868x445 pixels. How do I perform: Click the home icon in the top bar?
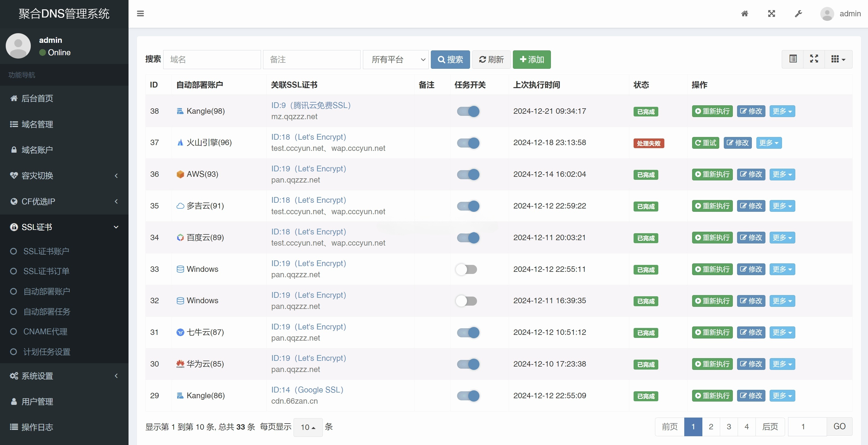click(x=745, y=14)
